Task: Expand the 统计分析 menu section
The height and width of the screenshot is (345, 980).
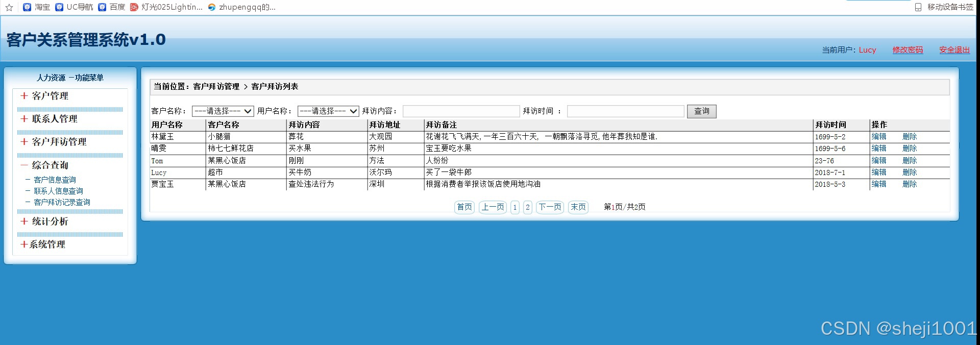Action: click(44, 221)
